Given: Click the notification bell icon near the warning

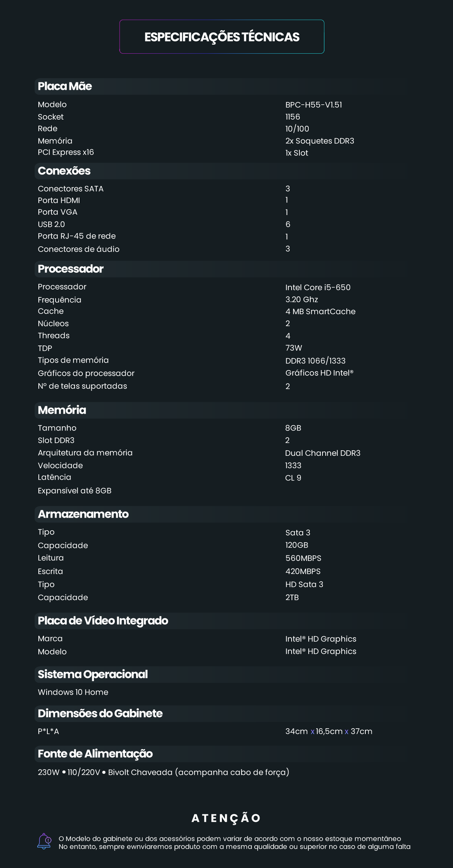Looking at the screenshot, I should (44, 841).
